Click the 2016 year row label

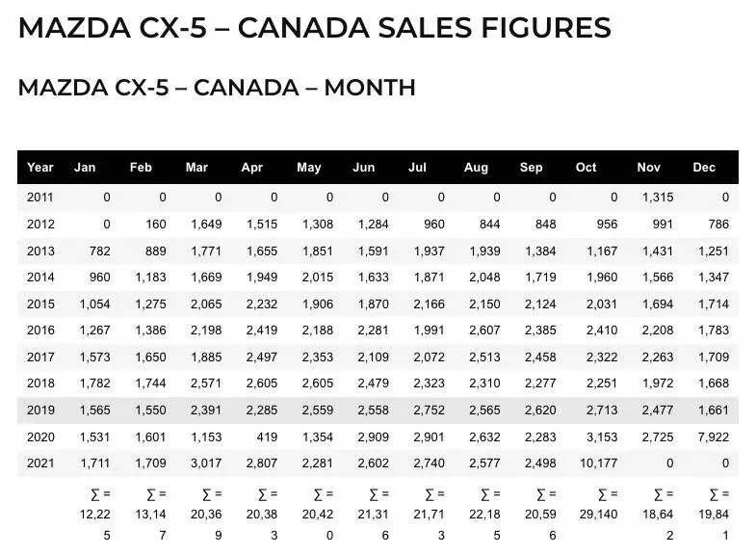tap(40, 331)
